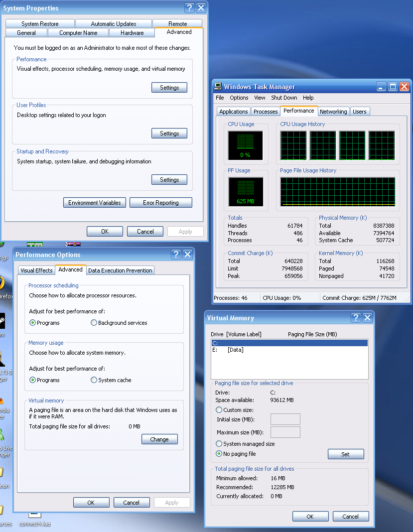Image resolution: width=413 pixels, height=532 pixels.
Task: Maximize the Windows Task Manager window
Action: (393, 87)
